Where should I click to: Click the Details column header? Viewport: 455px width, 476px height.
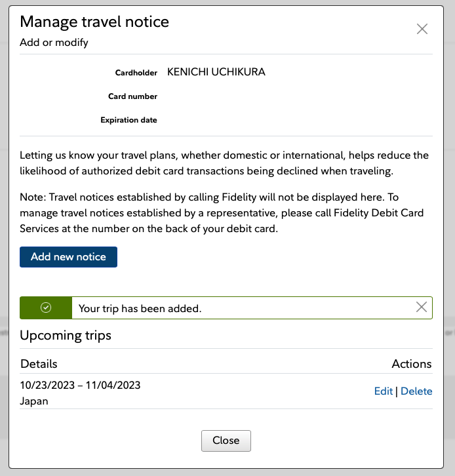point(39,364)
